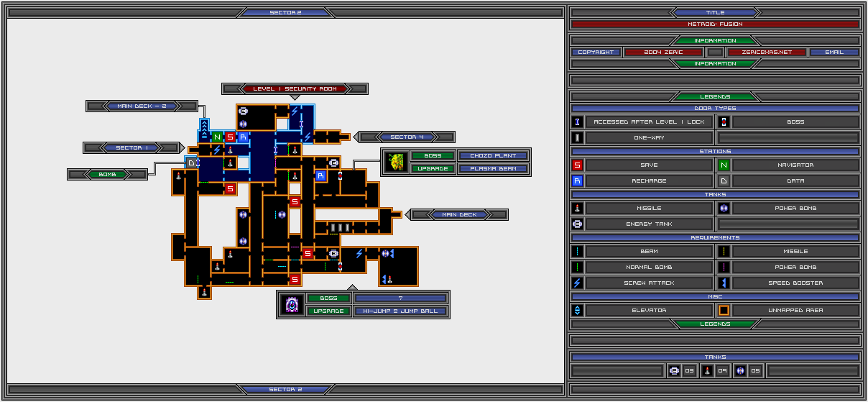Screen dimensions: 868x402
Task: Select the Recharge station legend icon
Action: tap(577, 181)
